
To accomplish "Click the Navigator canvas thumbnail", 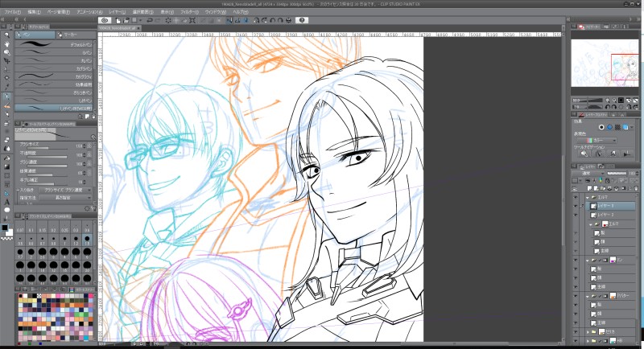I will point(605,63).
